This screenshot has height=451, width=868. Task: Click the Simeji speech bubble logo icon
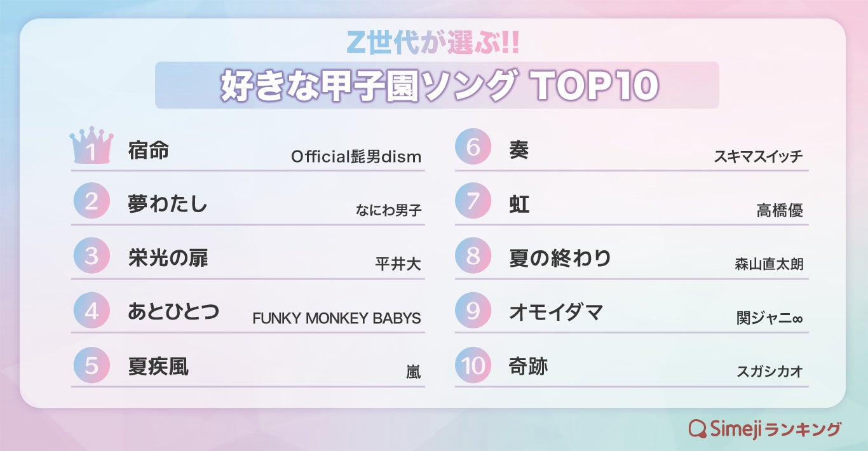point(698,429)
